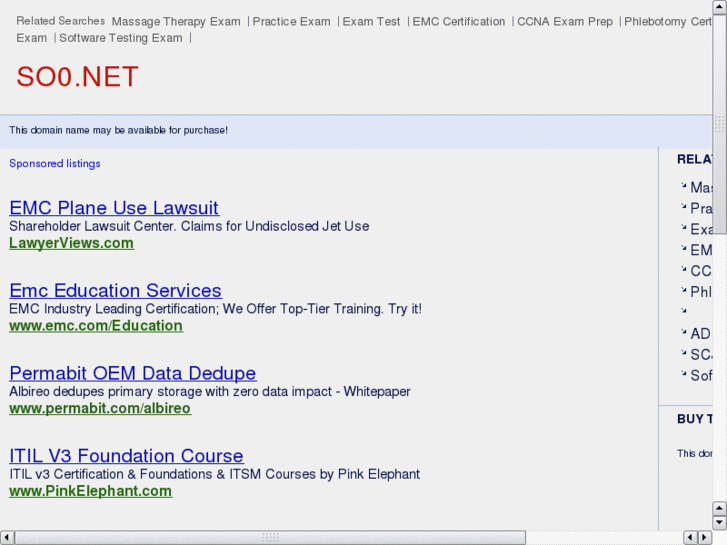Open the EMC Plane Use Lawsuit ad

(x=114, y=208)
